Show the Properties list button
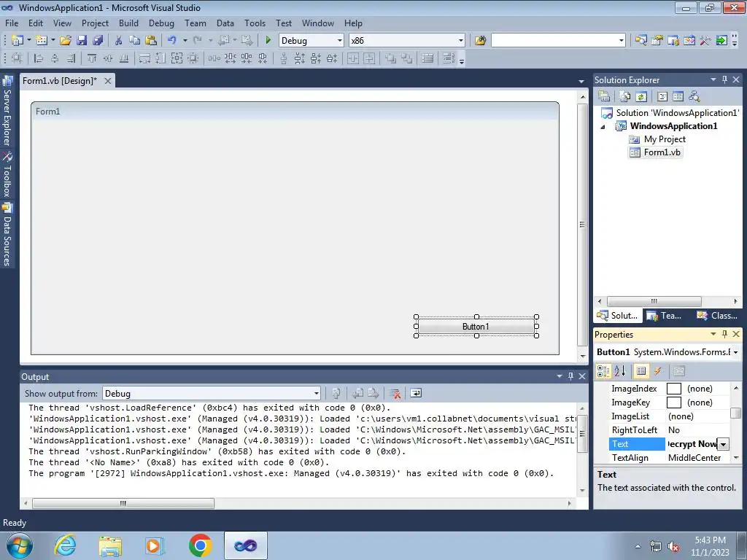747x560 pixels. point(641,371)
